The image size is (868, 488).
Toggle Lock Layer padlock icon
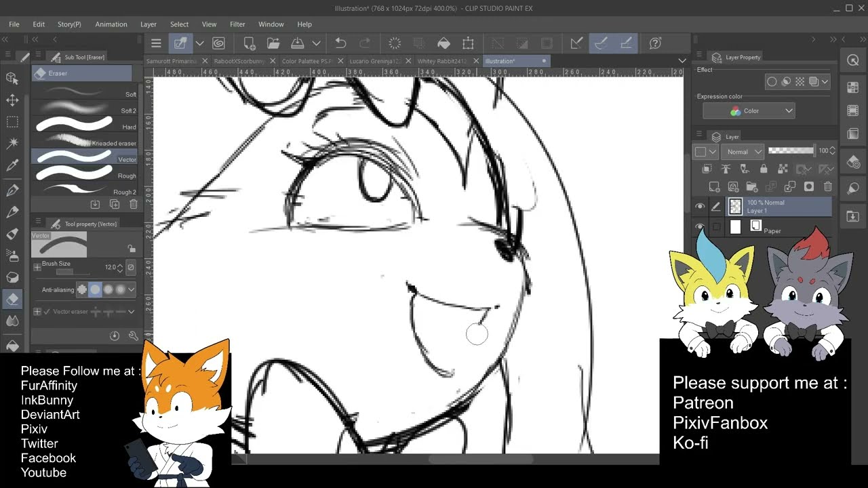pos(764,169)
